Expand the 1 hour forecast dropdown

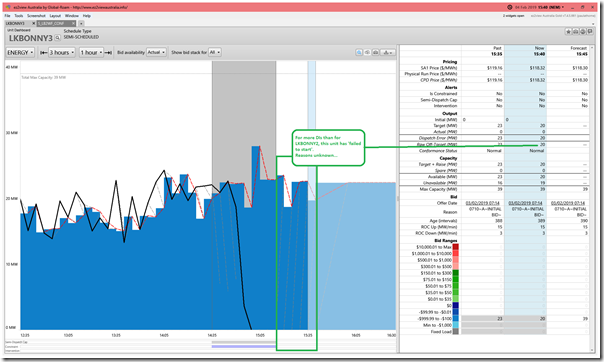pos(91,52)
